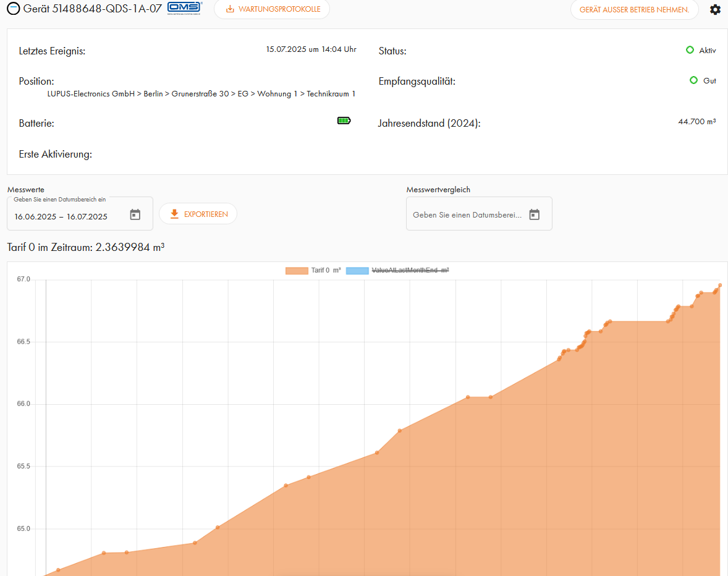Click the GERÄT AUSSER BETRIEB NEHMEN button
728x576 pixels.
[x=634, y=10]
